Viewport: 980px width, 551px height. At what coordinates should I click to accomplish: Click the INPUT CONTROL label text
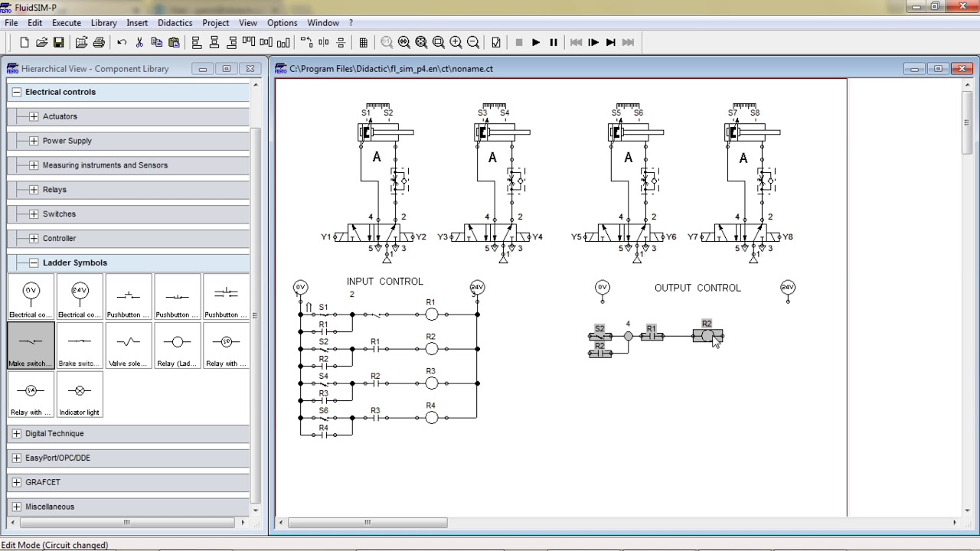coord(384,282)
